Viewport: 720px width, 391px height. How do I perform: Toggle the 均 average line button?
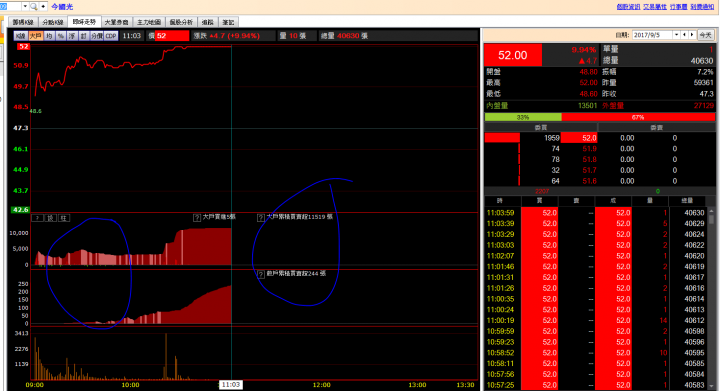[x=49, y=36]
